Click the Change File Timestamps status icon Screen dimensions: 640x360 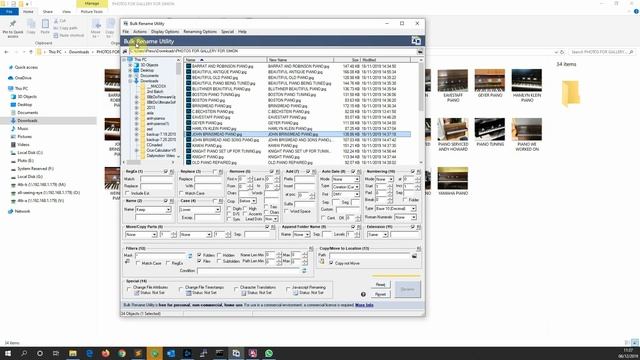pyautogui.click(x=189, y=293)
